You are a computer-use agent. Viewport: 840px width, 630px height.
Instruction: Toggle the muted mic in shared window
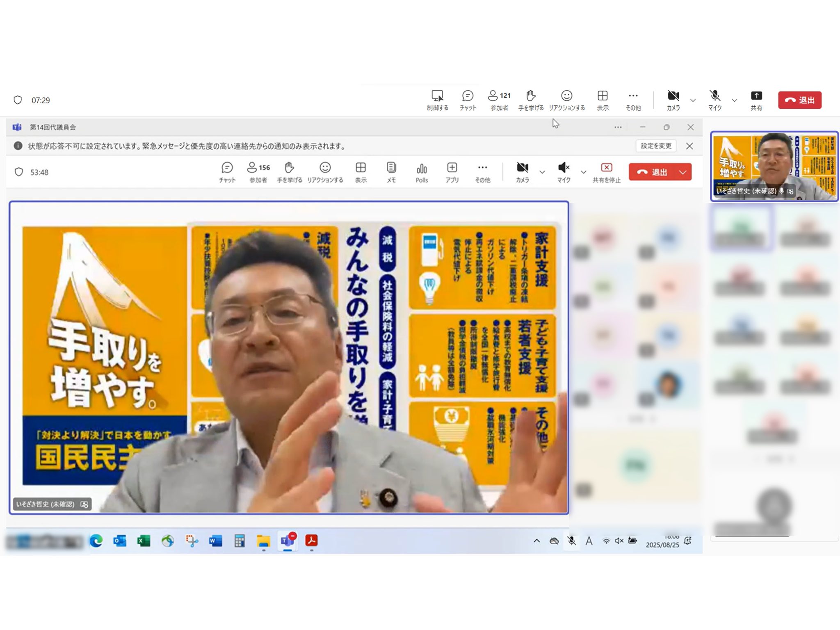pos(564,172)
